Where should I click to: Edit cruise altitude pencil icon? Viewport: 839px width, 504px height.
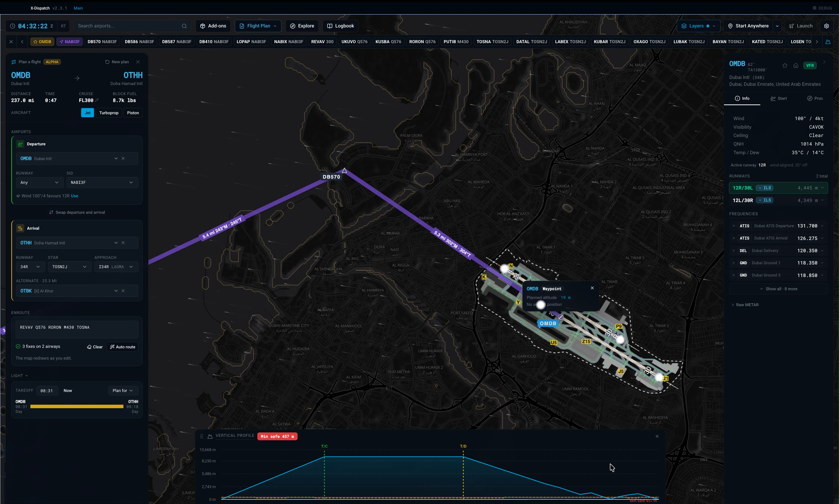coord(97,100)
